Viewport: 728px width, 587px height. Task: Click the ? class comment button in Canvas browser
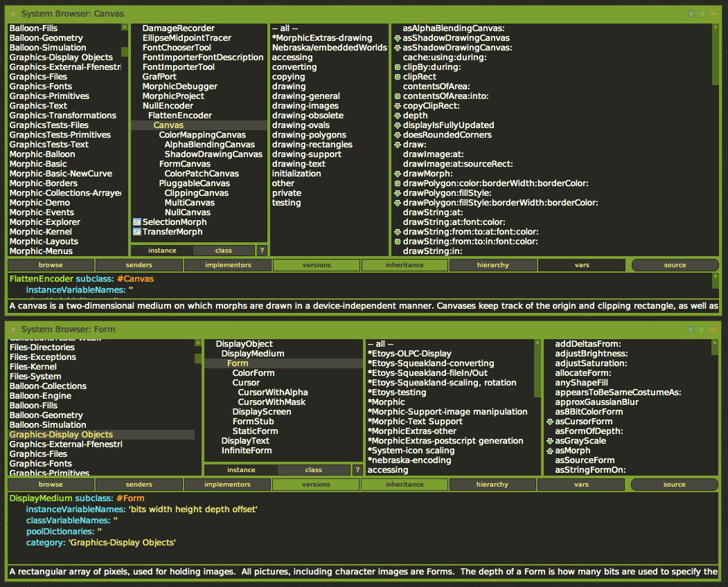tap(262, 251)
